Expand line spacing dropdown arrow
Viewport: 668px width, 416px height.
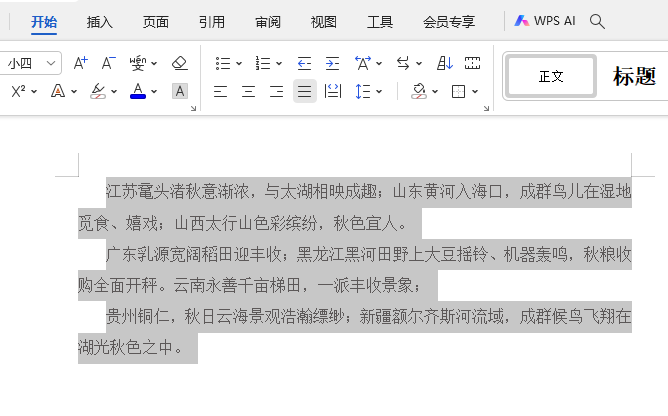click(379, 92)
